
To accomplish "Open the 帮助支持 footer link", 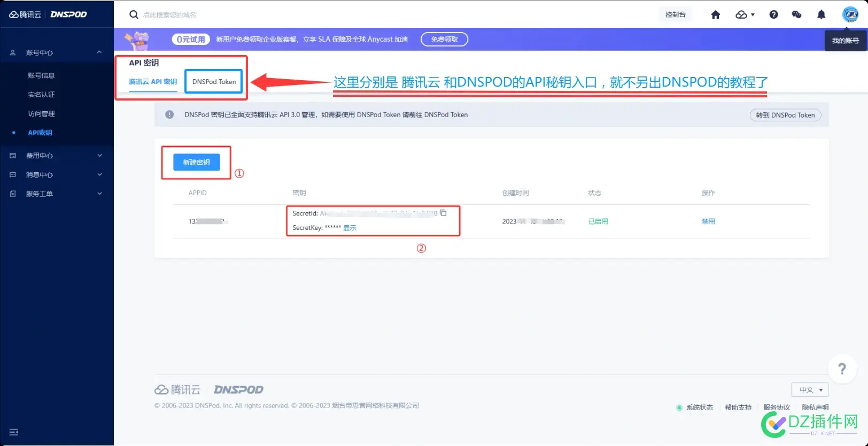I will click(738, 407).
